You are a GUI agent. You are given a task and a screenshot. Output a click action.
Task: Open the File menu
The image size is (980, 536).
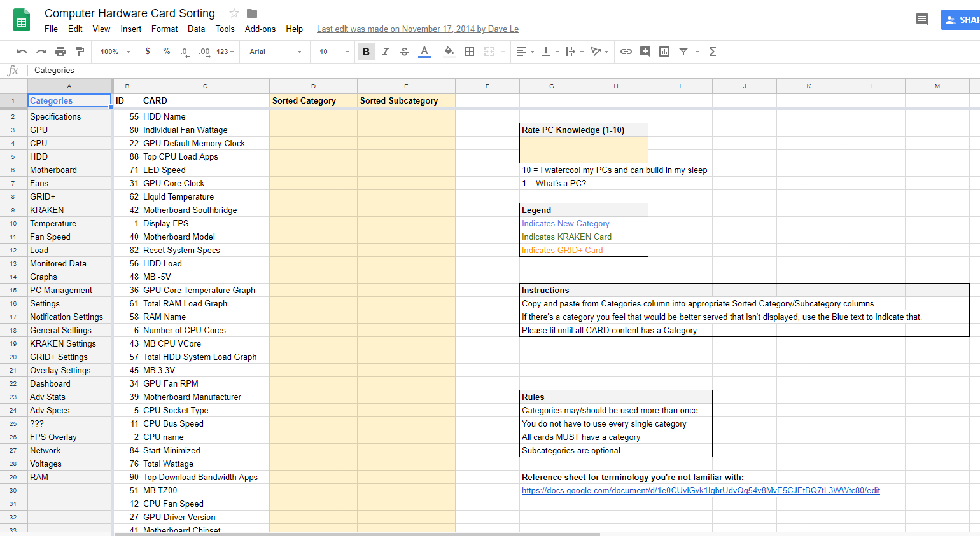point(51,29)
